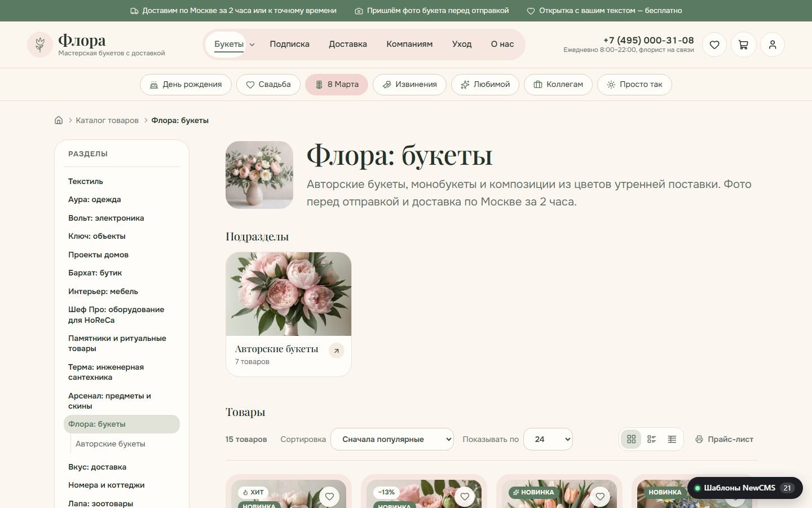Open the user account icon
812x508 pixels.
(x=773, y=45)
